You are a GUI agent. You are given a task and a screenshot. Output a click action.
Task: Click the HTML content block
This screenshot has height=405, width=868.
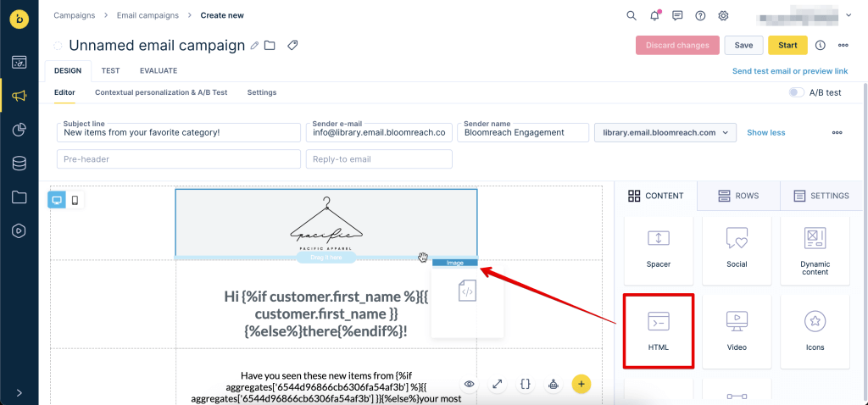(x=659, y=330)
